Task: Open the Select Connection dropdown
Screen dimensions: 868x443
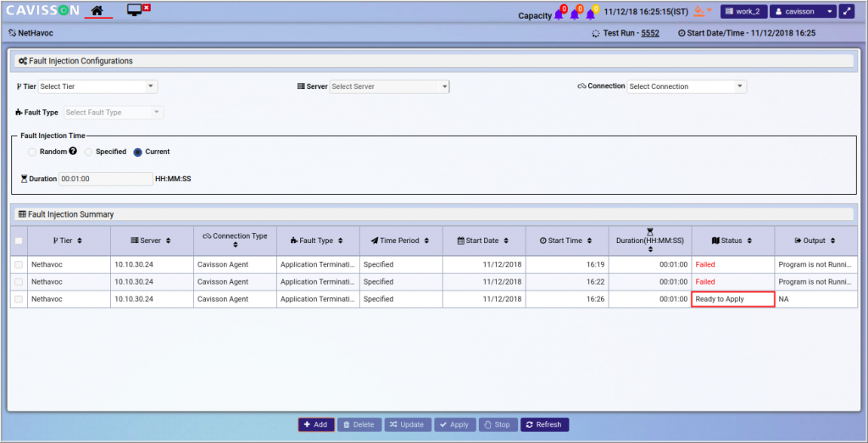Action: click(x=687, y=87)
